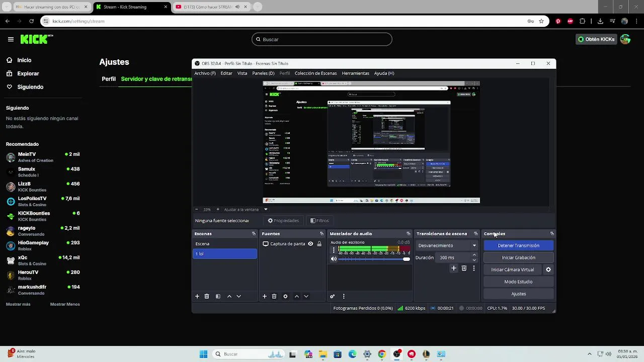Reload the Kick page in Chrome
Viewport: 644px width, 362px height.
pyautogui.click(x=31, y=21)
